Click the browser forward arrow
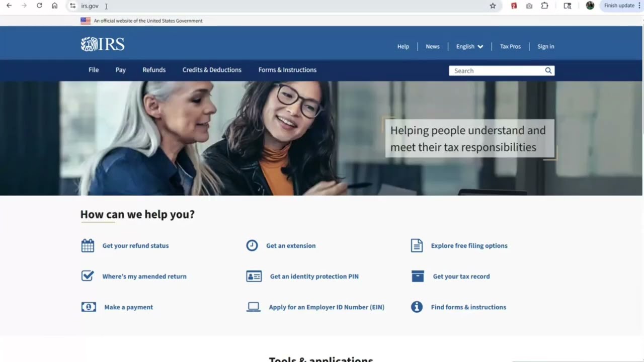644x362 pixels. [24, 6]
